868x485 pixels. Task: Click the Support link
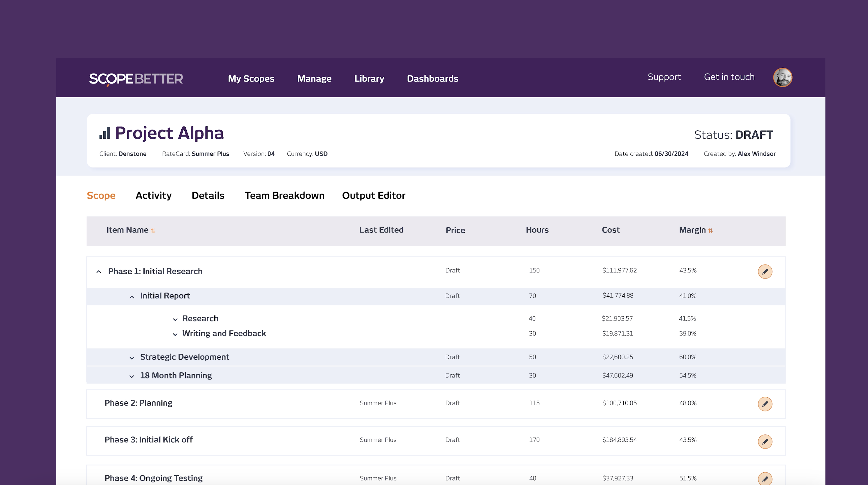point(664,77)
